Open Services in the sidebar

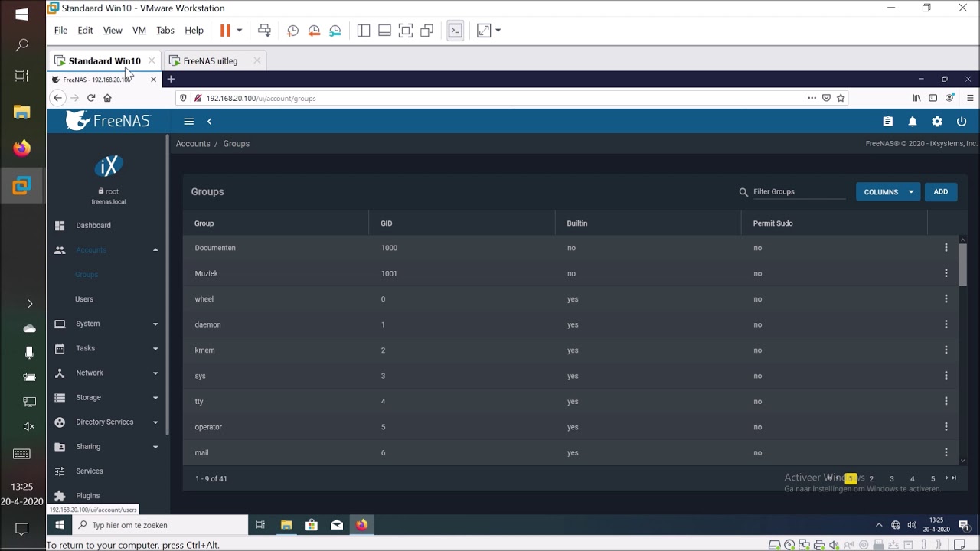(90, 471)
